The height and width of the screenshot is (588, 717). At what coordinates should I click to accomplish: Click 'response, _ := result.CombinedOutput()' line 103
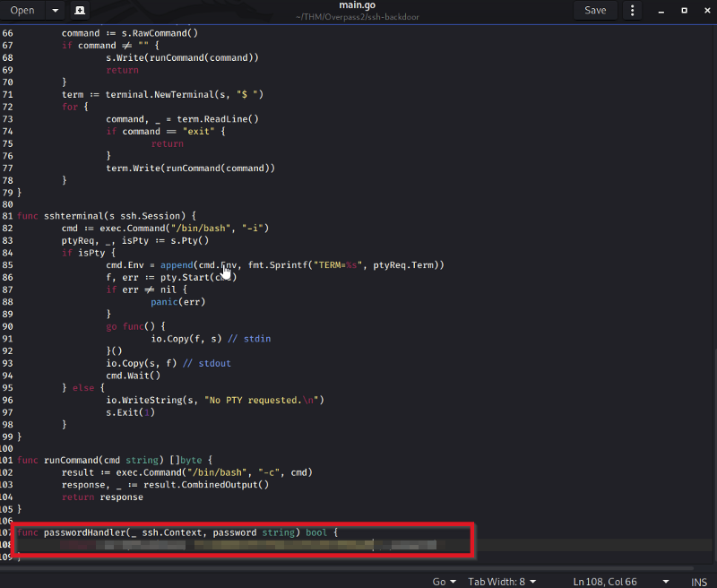pyautogui.click(x=165, y=485)
